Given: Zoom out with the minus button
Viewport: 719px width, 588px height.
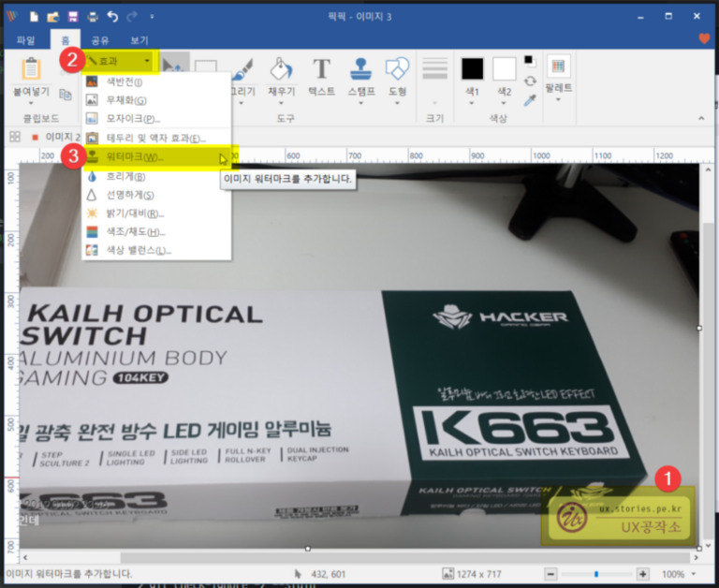Looking at the screenshot, I should pyautogui.click(x=550, y=574).
